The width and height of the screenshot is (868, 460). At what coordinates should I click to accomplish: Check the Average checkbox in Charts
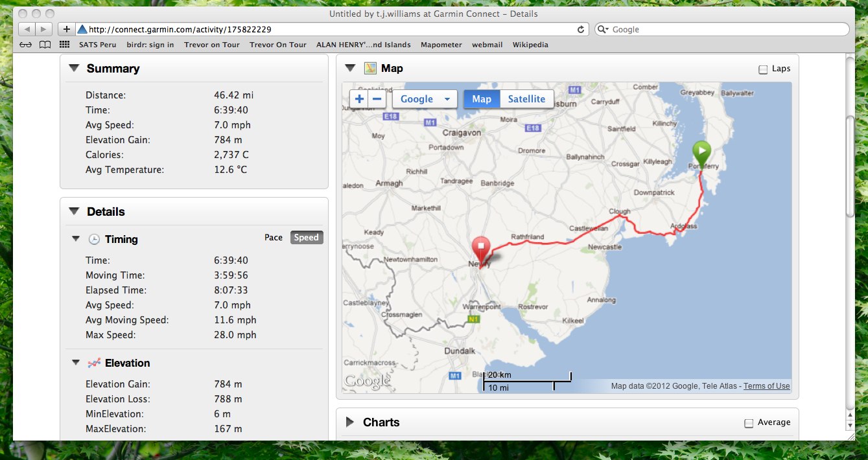pos(749,423)
